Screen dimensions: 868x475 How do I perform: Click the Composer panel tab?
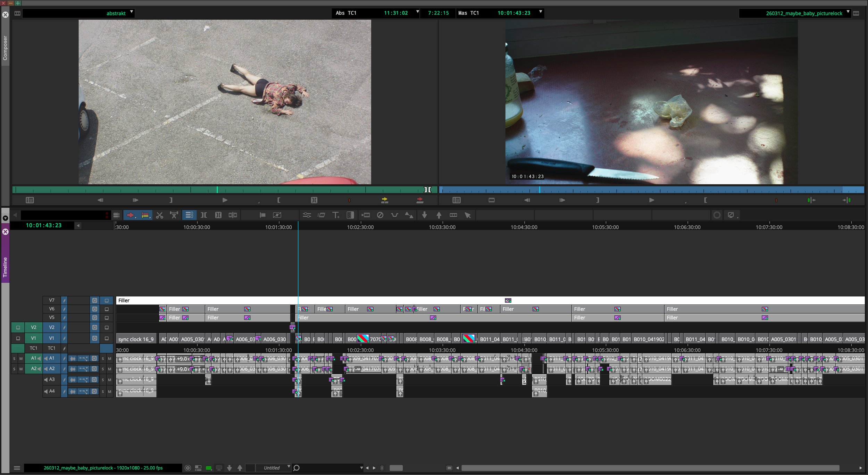point(5,48)
